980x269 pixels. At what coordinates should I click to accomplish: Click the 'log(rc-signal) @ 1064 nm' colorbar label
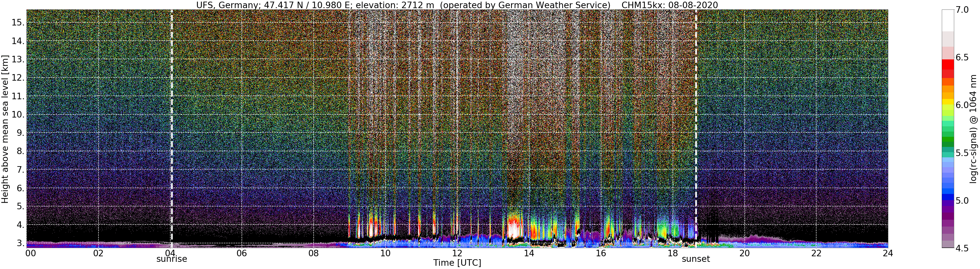973,129
